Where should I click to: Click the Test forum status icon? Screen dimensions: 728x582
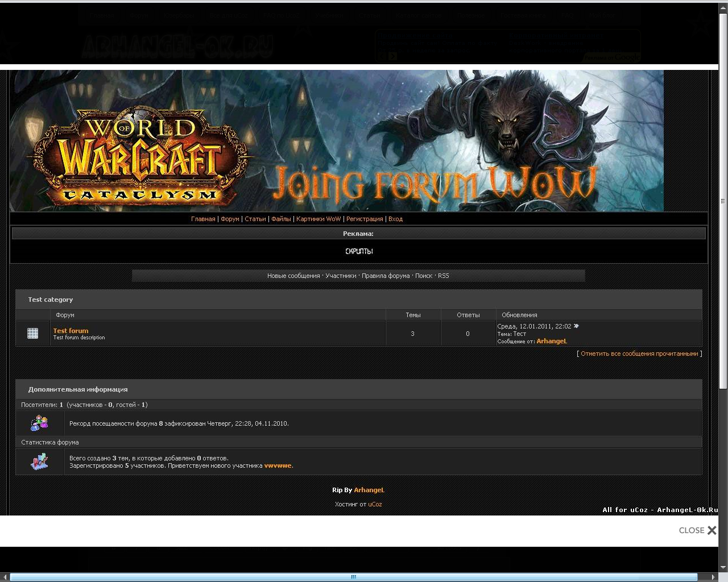(x=33, y=334)
